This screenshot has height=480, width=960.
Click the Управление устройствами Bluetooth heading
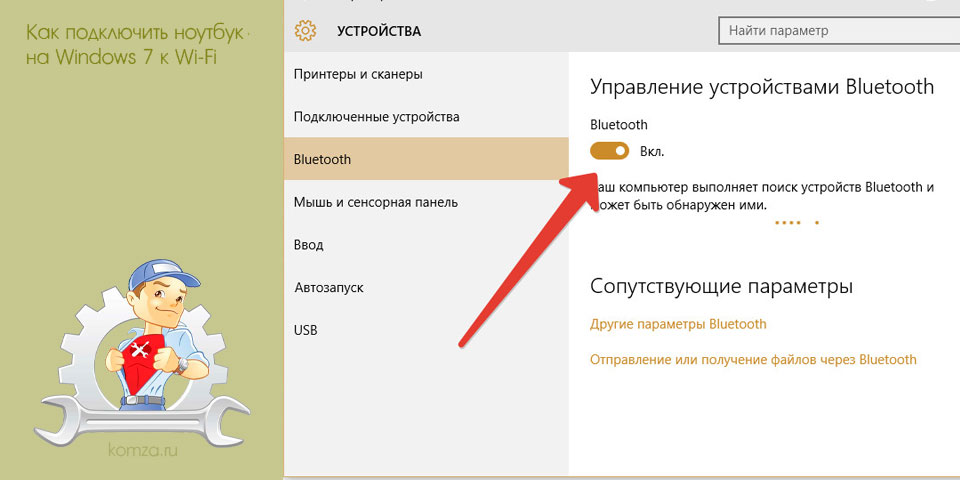(762, 87)
